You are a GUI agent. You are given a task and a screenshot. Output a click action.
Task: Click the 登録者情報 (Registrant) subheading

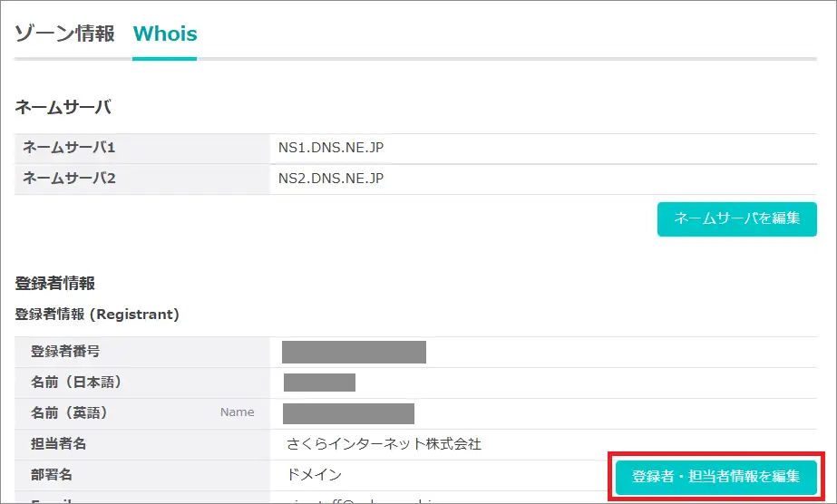97,315
